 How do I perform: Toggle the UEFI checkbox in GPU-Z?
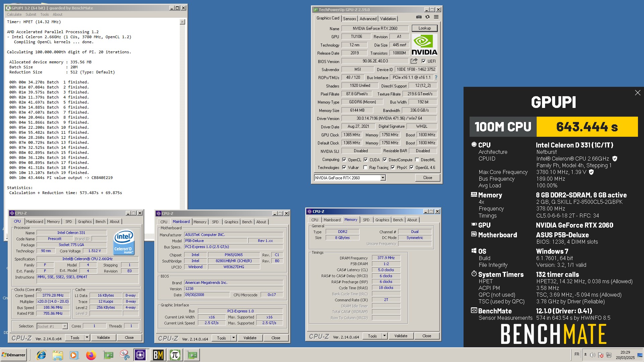(424, 61)
